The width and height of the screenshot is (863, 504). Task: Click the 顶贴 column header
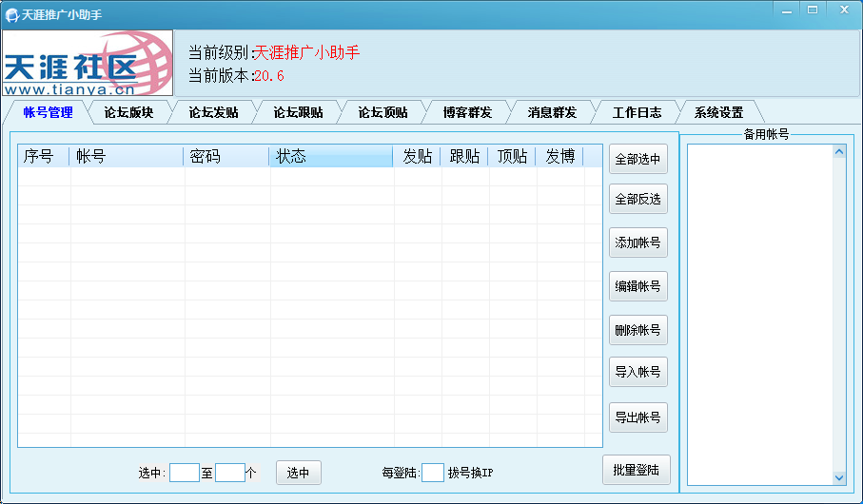tap(512, 156)
